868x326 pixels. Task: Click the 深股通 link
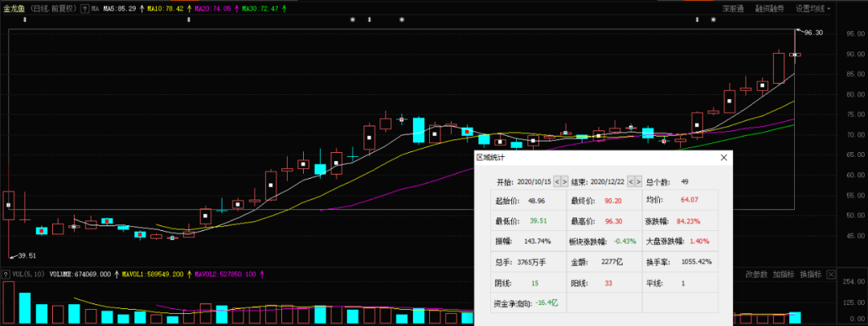point(734,9)
